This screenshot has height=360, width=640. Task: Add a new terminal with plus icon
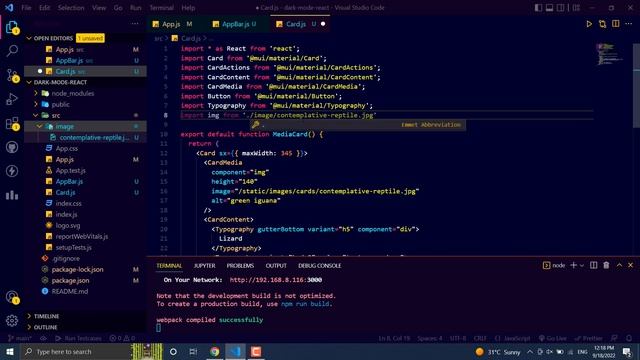(573, 265)
